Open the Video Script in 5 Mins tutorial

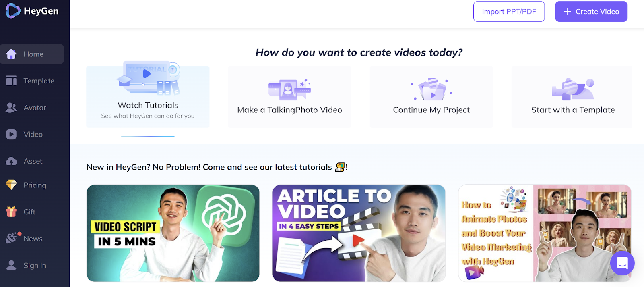[173, 233]
